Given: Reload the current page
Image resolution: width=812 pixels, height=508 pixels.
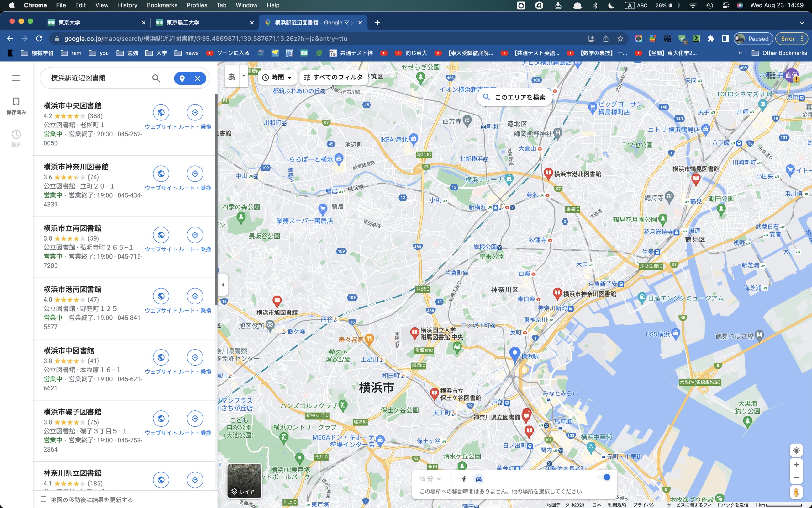Looking at the screenshot, I should [39, 39].
